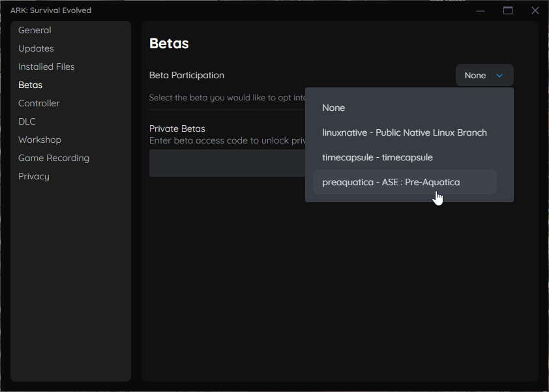The height and width of the screenshot is (392, 549).
Task: Click the private beta access code field
Action: [228, 163]
